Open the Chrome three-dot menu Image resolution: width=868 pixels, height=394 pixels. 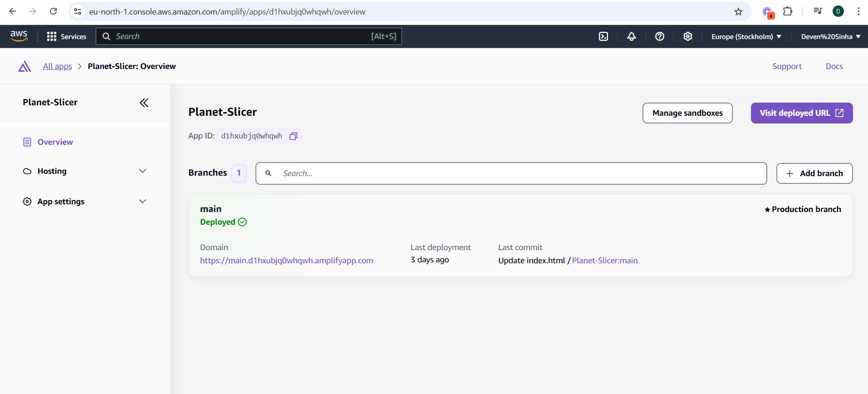(858, 11)
